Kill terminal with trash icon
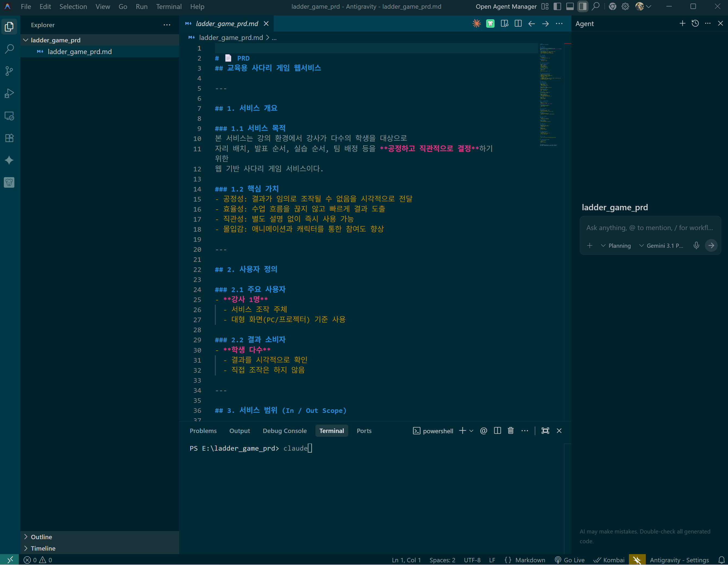Screen dimensions: 728x565 click(x=510, y=431)
